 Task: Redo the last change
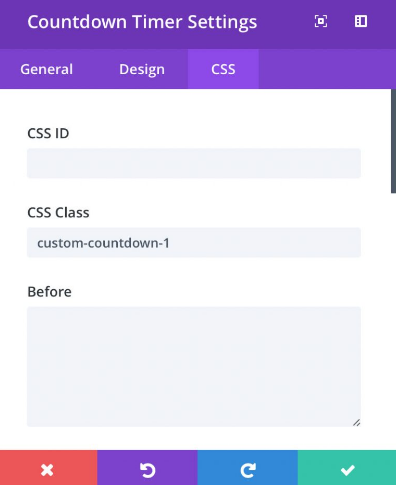pyautogui.click(x=248, y=468)
